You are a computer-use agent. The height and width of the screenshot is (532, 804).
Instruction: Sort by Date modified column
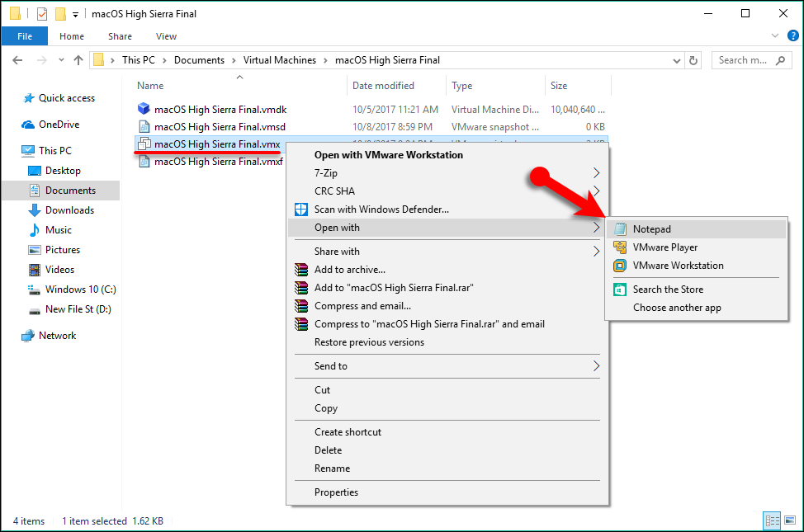click(383, 86)
